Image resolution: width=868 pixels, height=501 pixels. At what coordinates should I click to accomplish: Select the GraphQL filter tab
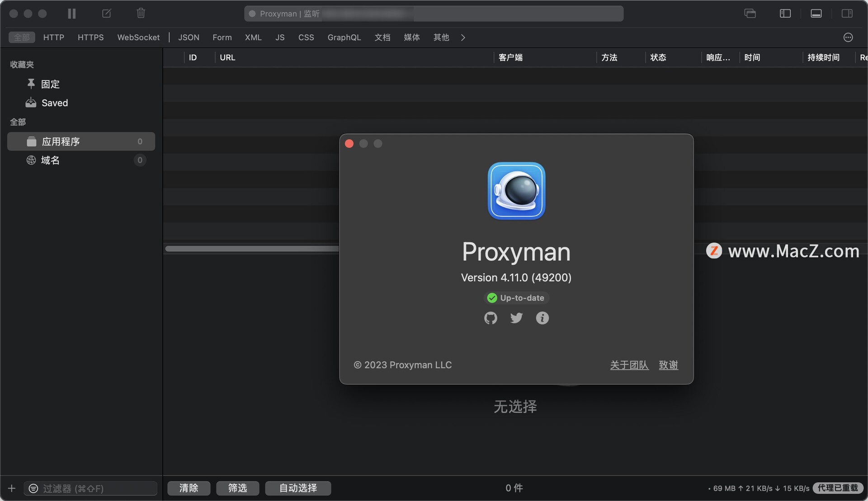click(344, 37)
